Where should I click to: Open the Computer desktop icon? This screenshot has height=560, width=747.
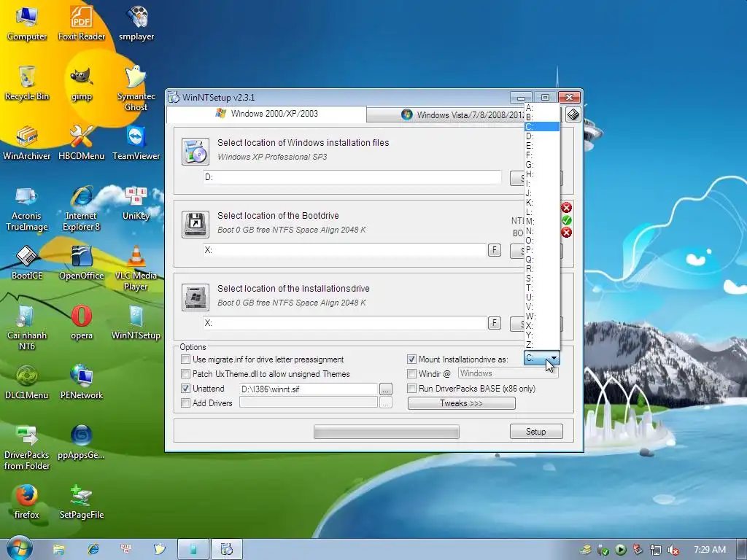(27, 24)
